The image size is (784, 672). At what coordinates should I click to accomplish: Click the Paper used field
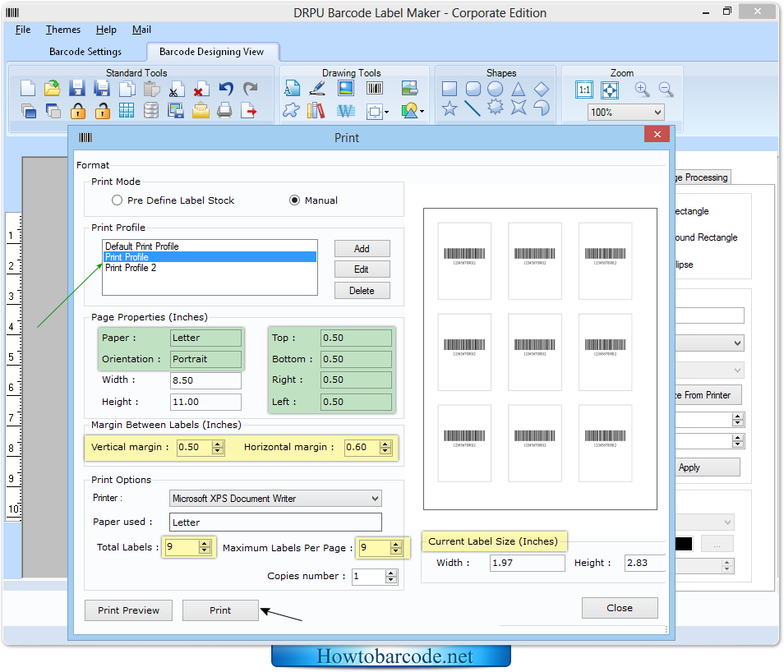[x=275, y=522]
